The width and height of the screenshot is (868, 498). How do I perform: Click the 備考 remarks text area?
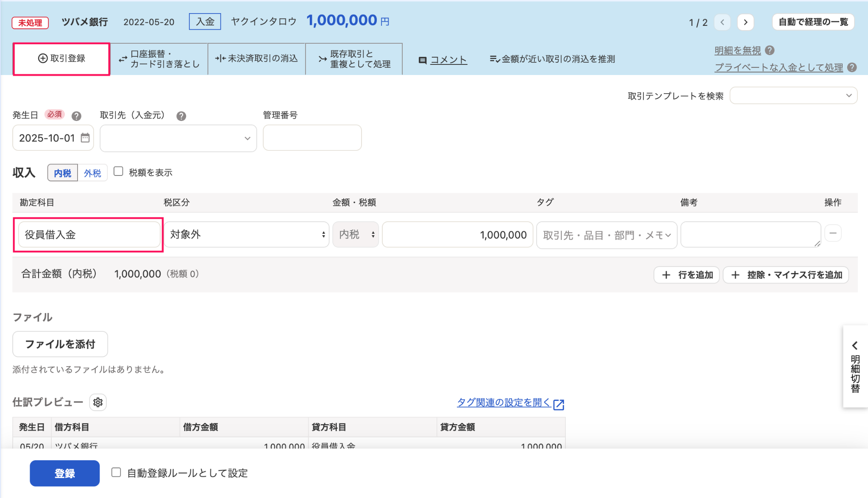click(751, 234)
